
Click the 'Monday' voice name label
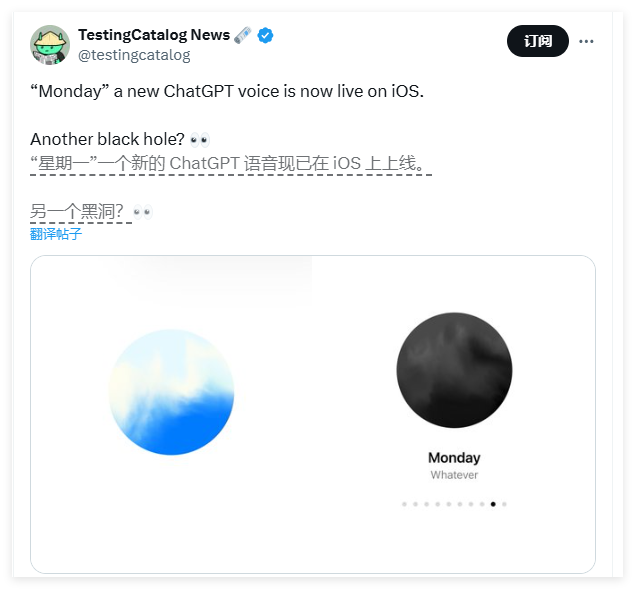pyautogui.click(x=454, y=457)
